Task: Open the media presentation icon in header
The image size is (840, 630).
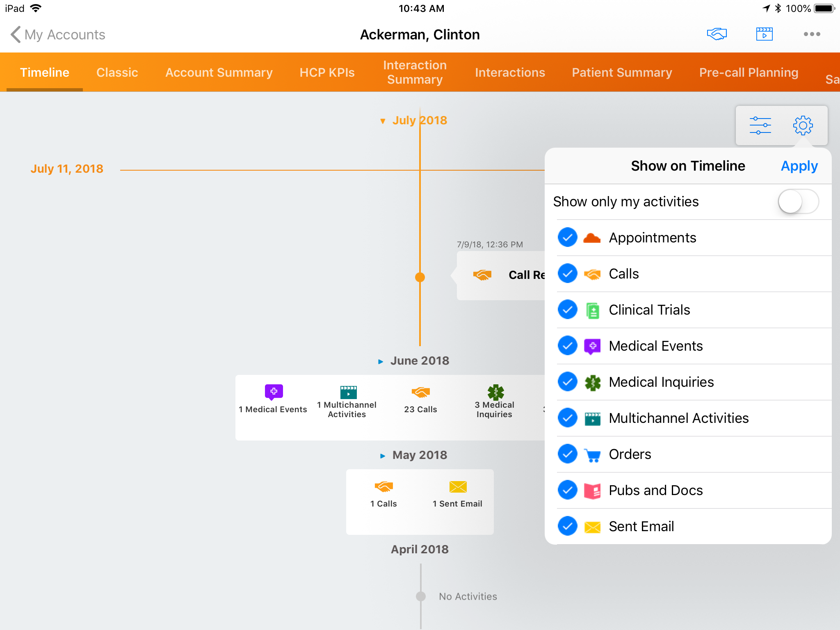Action: (x=764, y=34)
